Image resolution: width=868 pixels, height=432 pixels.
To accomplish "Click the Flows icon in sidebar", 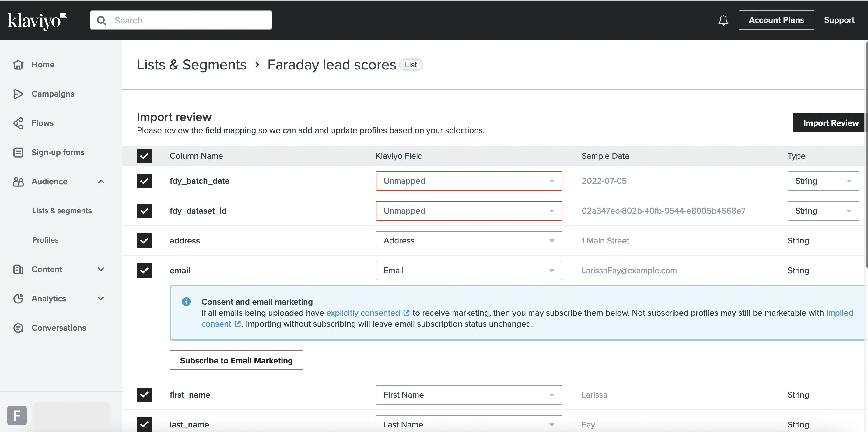I will (x=18, y=123).
